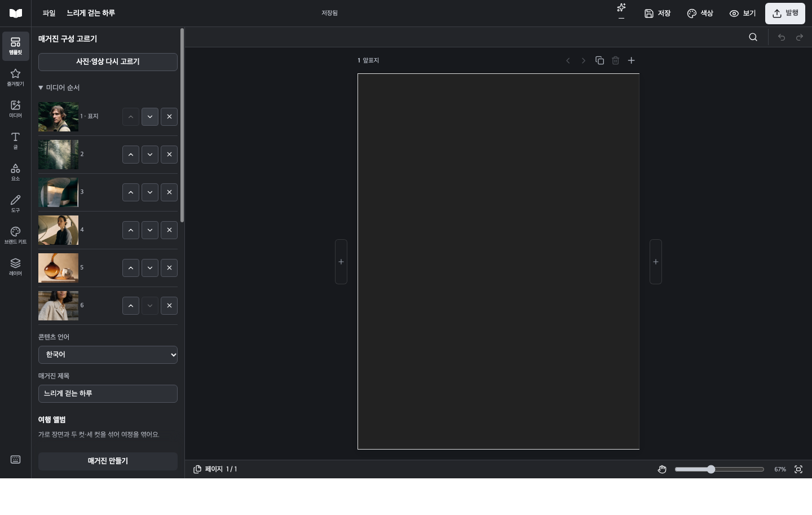Screen dimensions: 812x515
Task: Open the 색상 menu in top bar
Action: click(700, 14)
